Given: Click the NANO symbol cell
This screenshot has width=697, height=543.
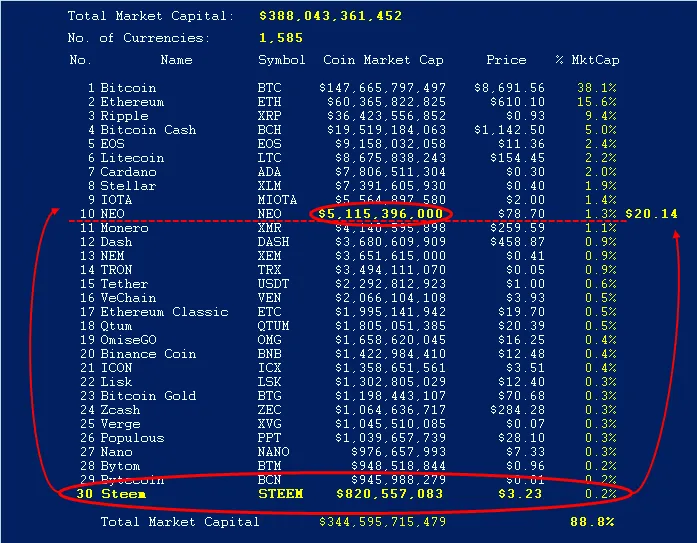Looking at the screenshot, I should click(x=273, y=452).
